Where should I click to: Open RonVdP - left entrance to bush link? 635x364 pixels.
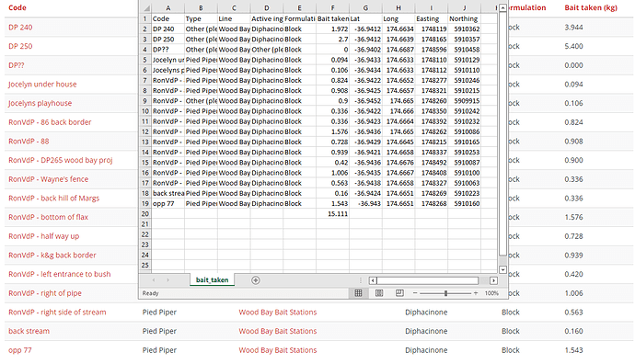(x=60, y=274)
